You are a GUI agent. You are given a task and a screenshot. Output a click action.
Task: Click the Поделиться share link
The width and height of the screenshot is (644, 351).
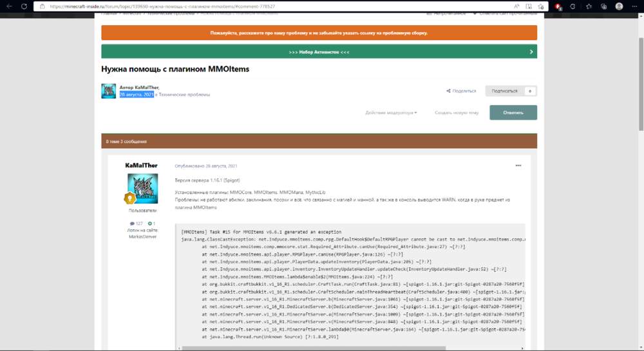[461, 91]
